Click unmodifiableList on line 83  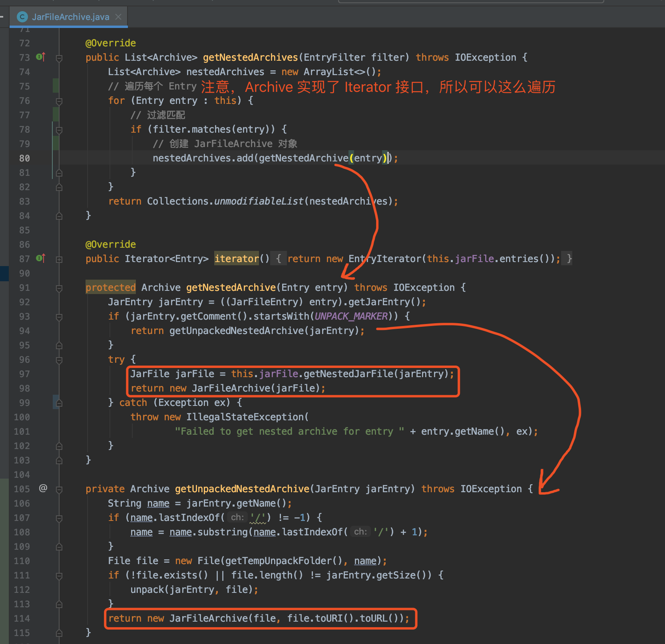tap(259, 201)
